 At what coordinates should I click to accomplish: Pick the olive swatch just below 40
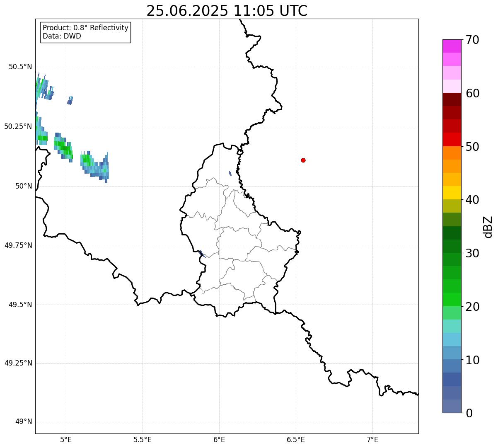(x=452, y=206)
